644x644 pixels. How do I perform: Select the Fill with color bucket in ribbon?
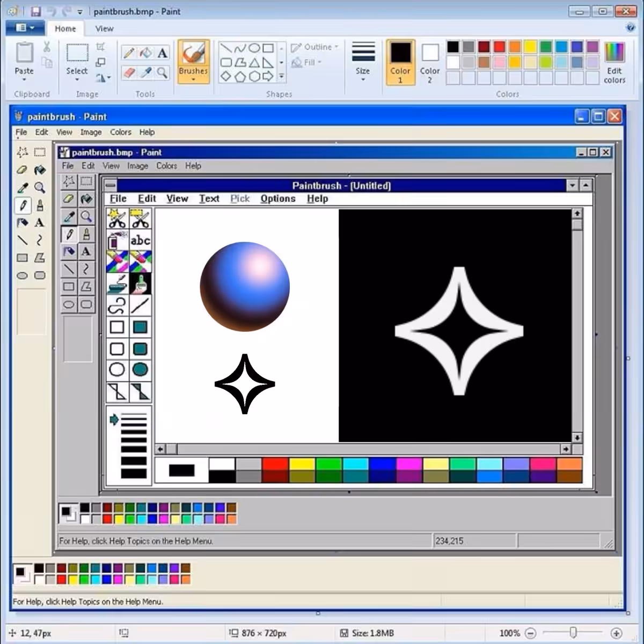pos(145,53)
